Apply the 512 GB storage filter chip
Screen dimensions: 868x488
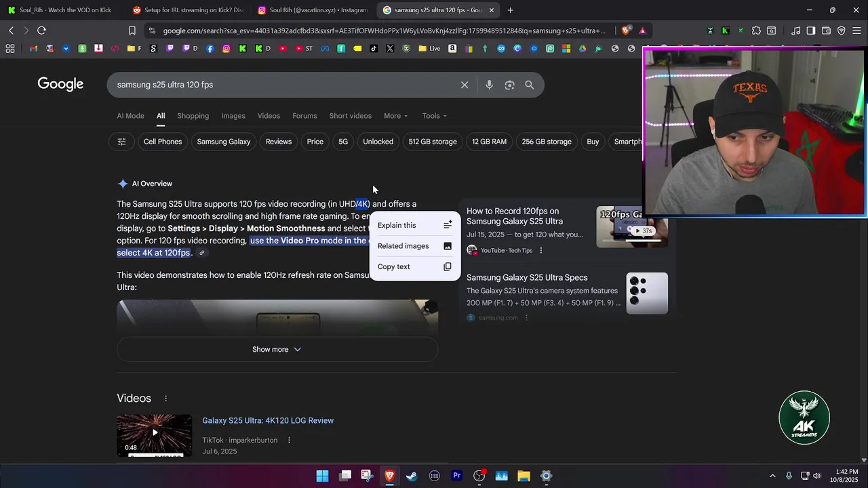433,142
